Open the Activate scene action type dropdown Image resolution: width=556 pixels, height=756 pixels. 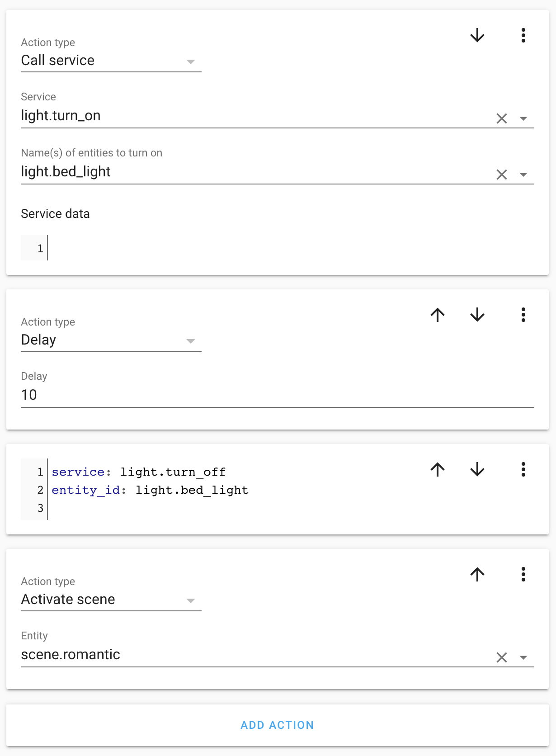point(190,600)
